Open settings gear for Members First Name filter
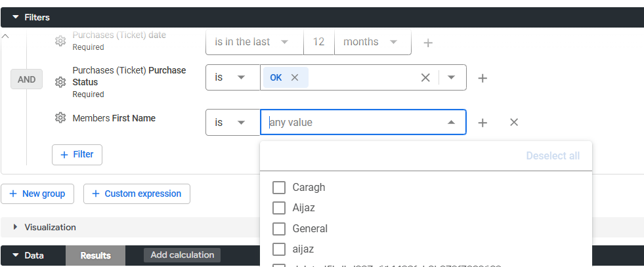644x267 pixels. (60, 118)
